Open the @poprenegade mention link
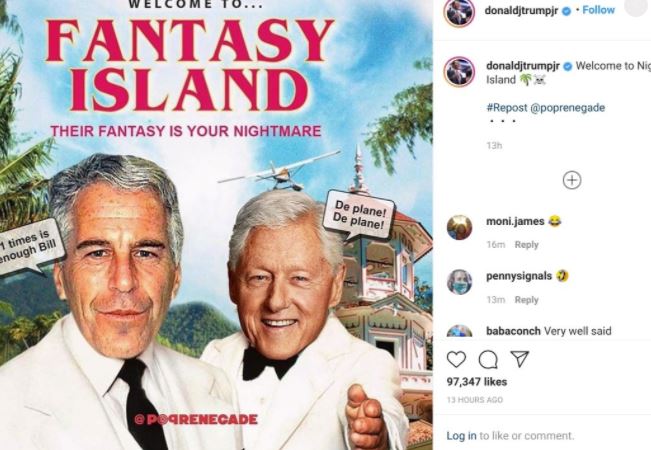651x450 pixels. [x=567, y=108]
